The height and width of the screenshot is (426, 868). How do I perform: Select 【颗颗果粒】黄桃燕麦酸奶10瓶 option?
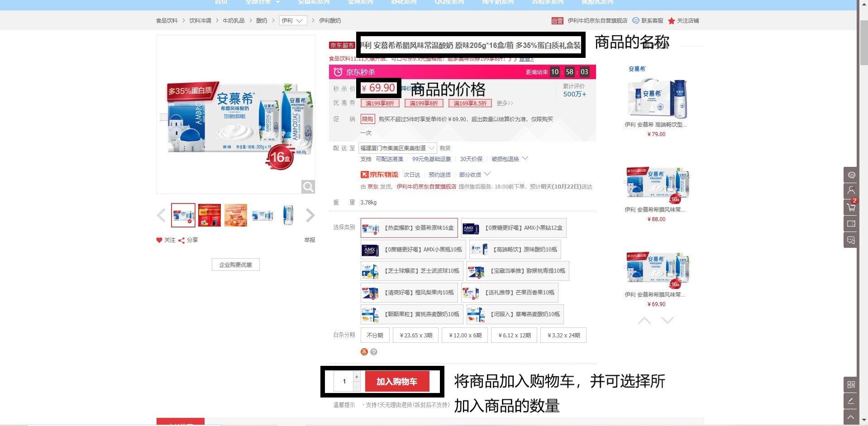coord(412,314)
